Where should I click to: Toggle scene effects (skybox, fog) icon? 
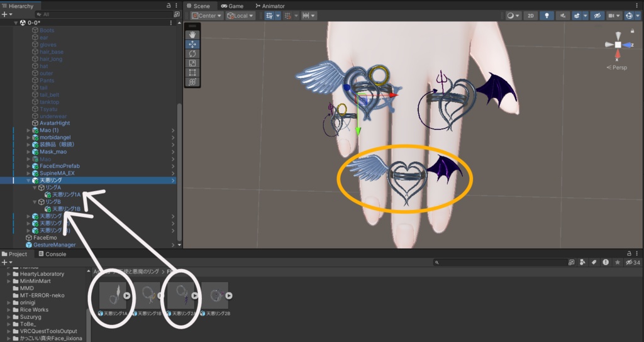click(x=577, y=16)
